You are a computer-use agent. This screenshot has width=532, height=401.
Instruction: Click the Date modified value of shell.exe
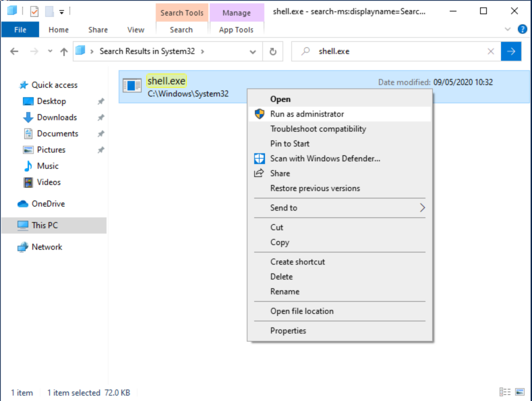(463, 82)
